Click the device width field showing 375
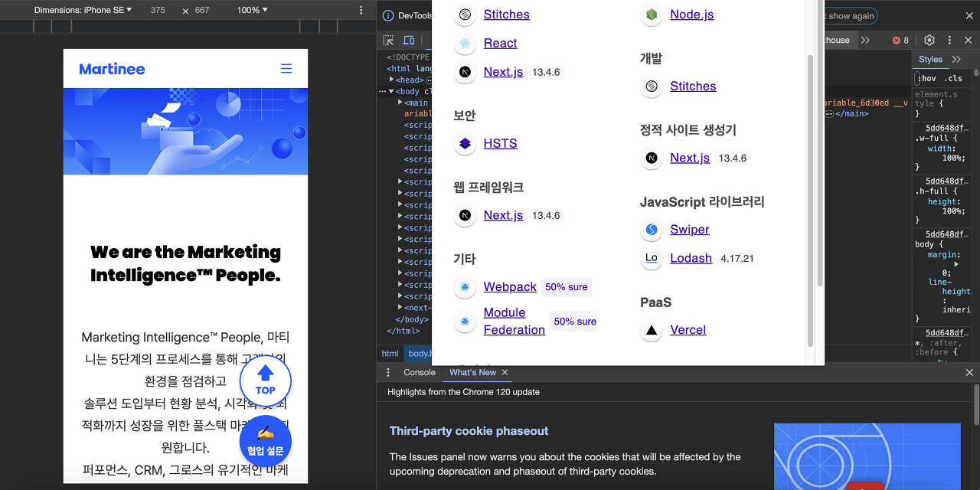Screen dimensions: 980x490 tap(158, 10)
